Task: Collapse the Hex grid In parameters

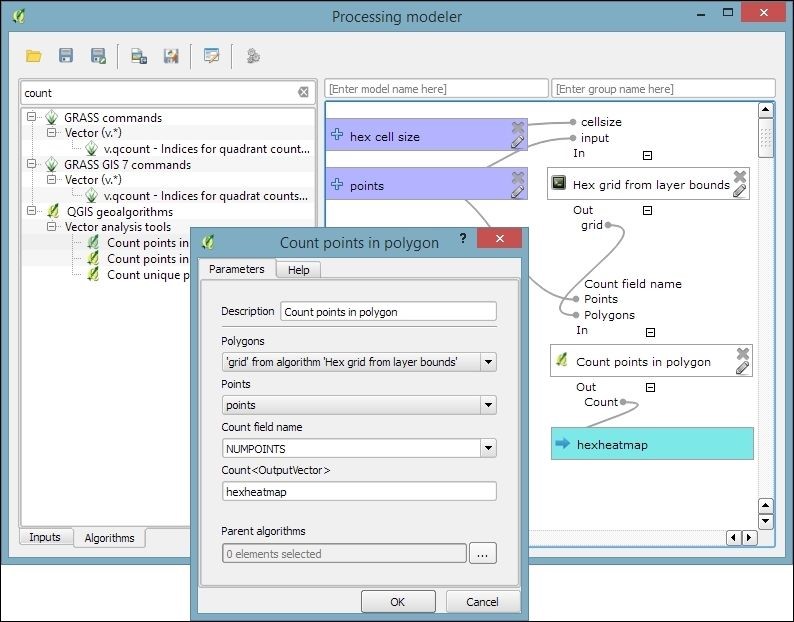Action: [x=647, y=155]
